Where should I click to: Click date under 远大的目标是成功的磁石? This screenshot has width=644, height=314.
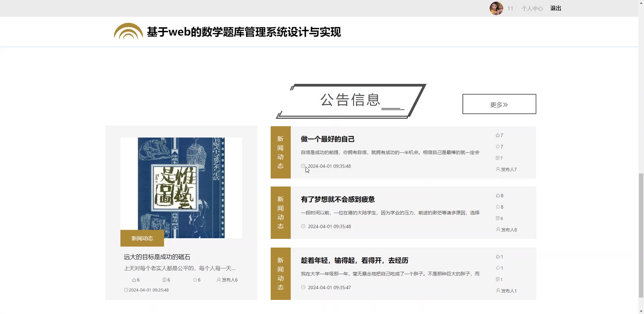tap(149, 290)
